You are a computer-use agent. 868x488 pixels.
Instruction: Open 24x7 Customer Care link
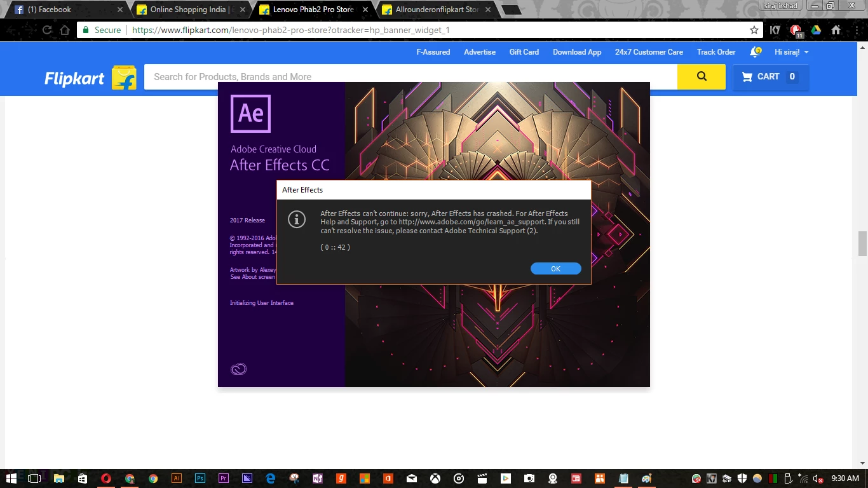[649, 52]
